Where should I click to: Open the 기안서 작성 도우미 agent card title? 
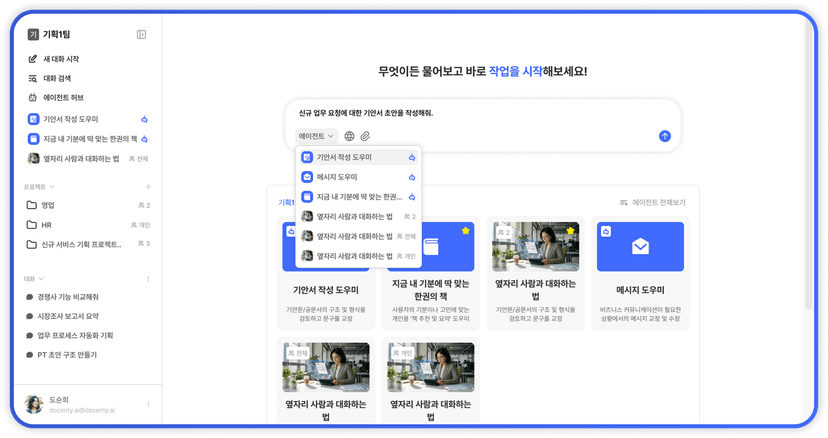coord(326,290)
